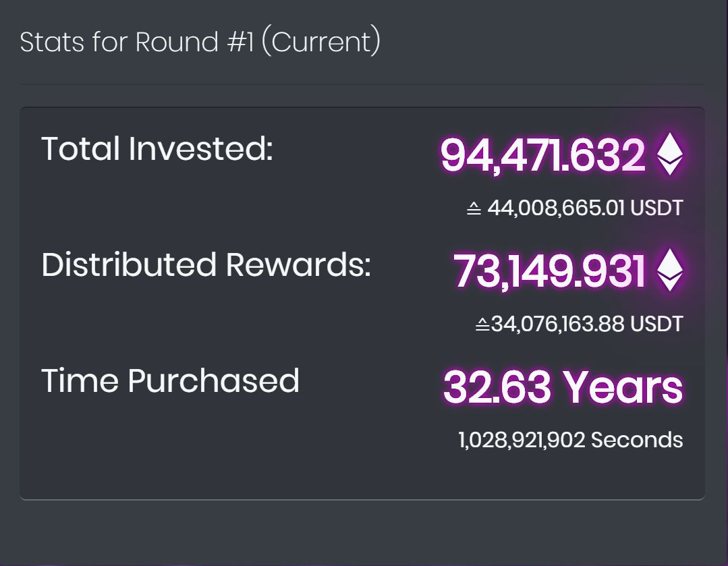Select the 32.63 number in Time Purchased
This screenshot has height=566, width=728.
497,387
